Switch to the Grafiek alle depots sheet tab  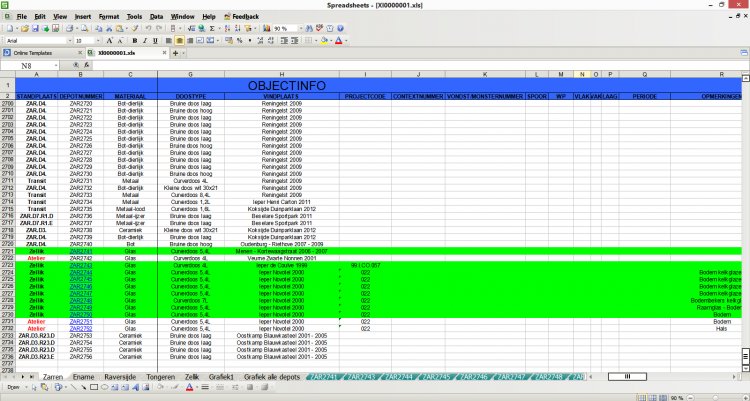[x=272, y=377]
